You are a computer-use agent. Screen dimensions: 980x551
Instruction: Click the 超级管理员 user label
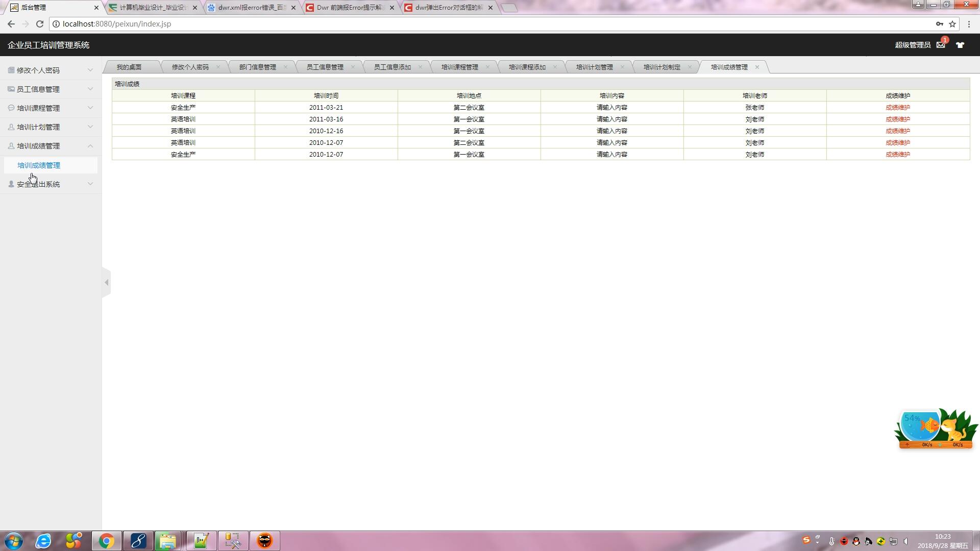[x=913, y=45]
